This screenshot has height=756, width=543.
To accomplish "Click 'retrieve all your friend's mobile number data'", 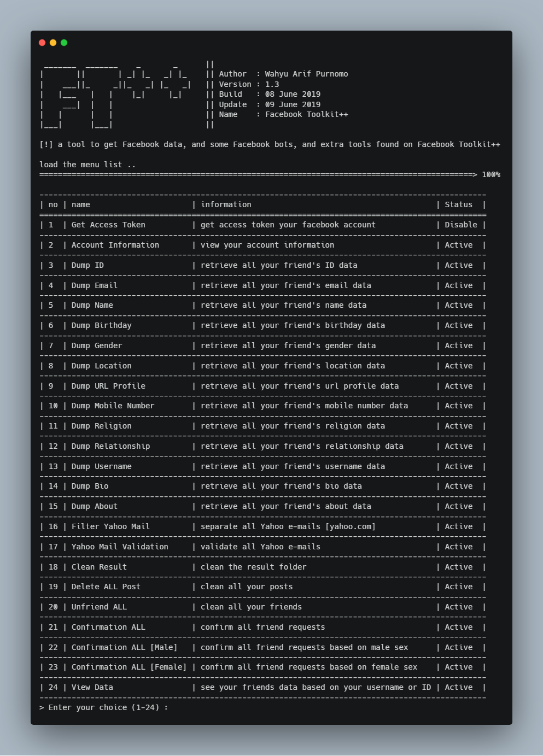I will click(x=305, y=406).
